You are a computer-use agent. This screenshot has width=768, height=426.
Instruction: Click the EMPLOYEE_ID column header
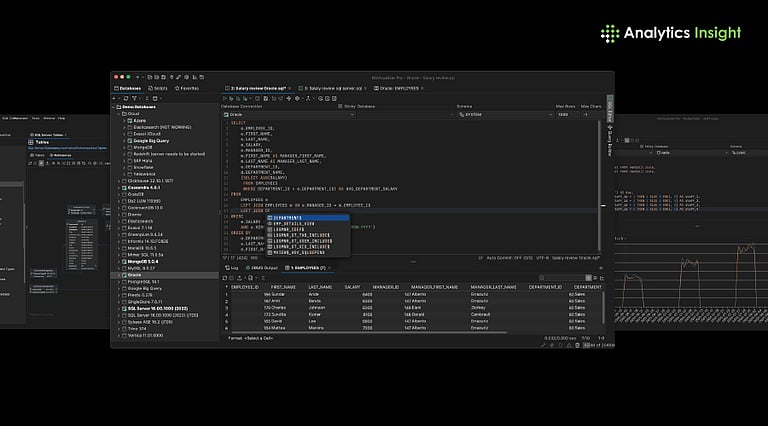coord(245,287)
